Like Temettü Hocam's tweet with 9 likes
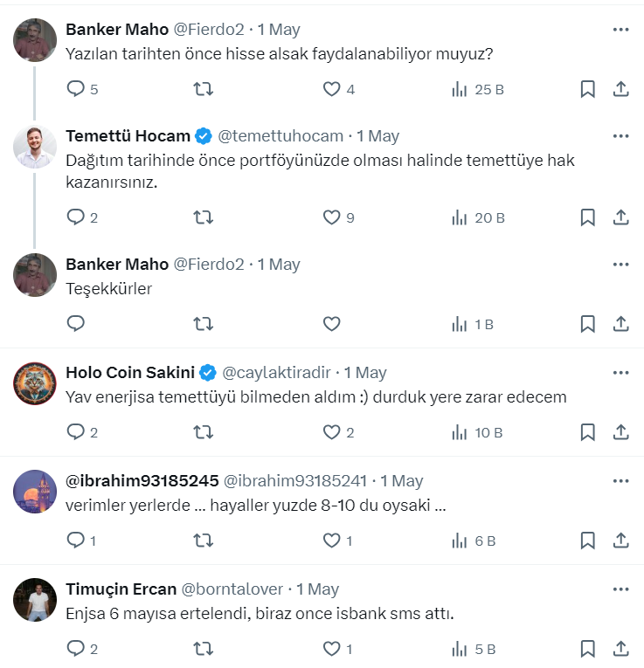The width and height of the screenshot is (644, 668). tap(331, 217)
